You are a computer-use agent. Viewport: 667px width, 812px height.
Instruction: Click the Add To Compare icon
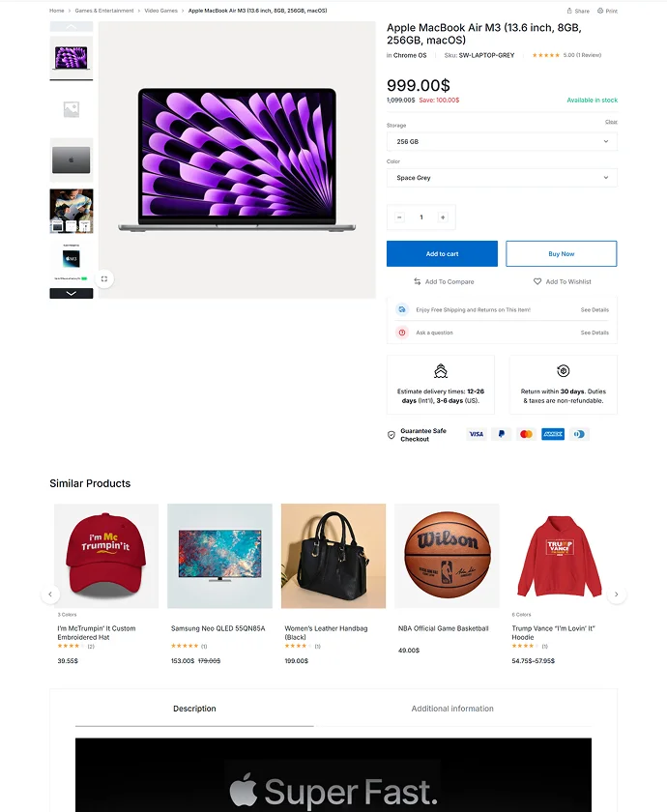(x=418, y=281)
